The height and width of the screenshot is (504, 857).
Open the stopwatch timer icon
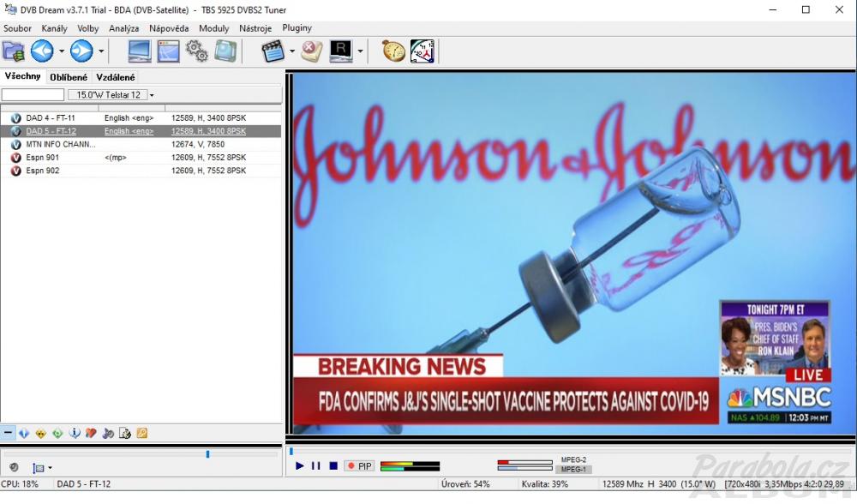(x=393, y=51)
